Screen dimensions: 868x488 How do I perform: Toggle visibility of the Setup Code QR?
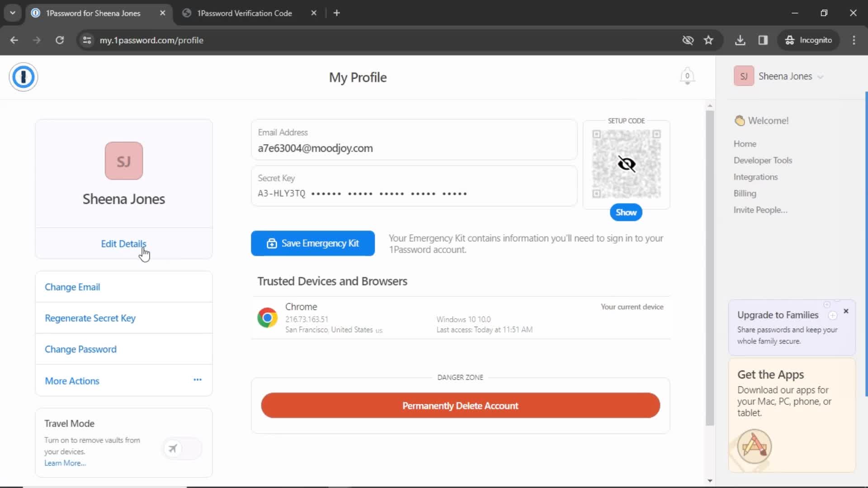pos(626,213)
